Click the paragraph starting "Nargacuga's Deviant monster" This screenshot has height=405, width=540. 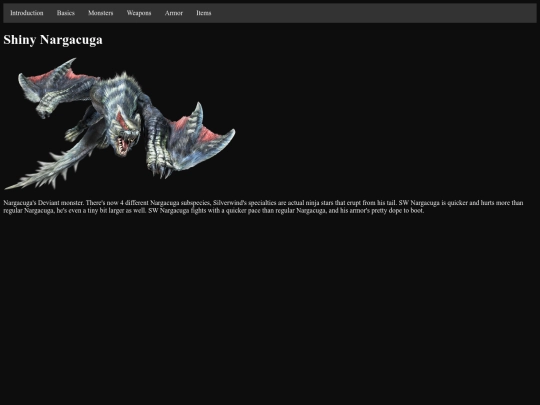(x=263, y=207)
